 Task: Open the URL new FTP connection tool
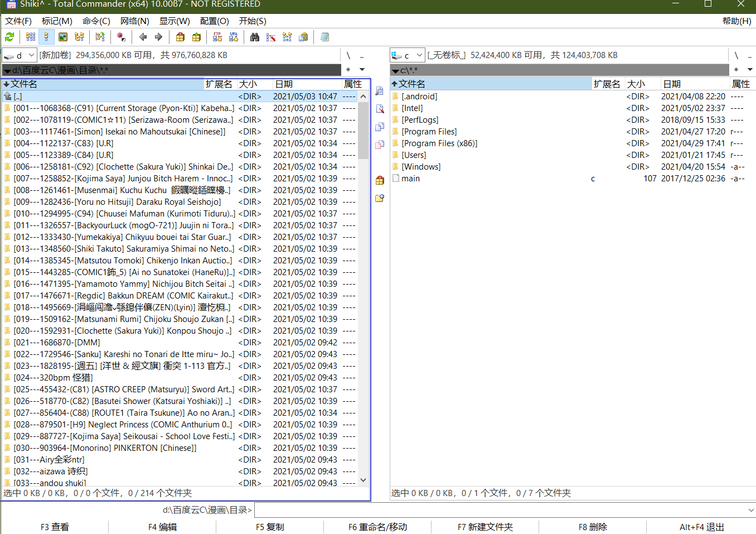[x=234, y=37]
